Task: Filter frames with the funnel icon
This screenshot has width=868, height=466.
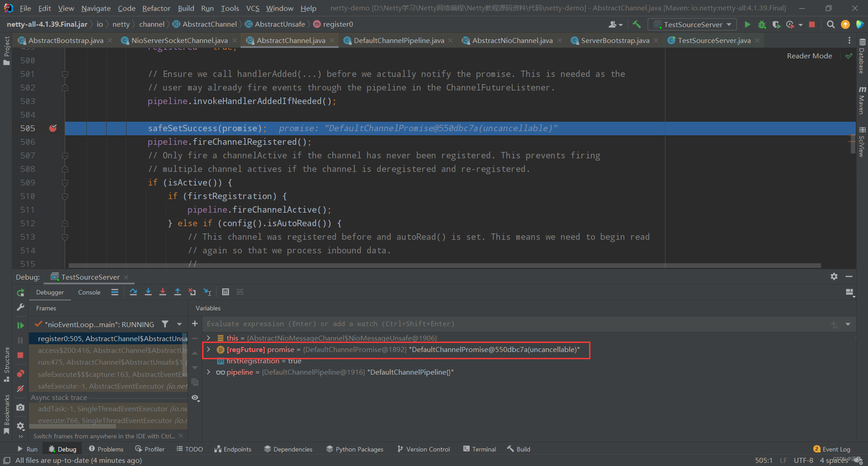Action: (x=165, y=324)
